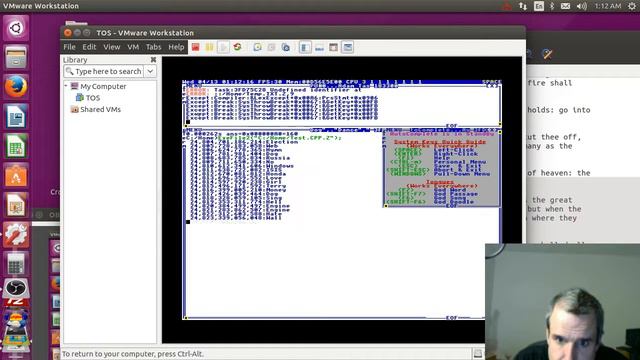Click inside the TOS guest console display
Viewport: 640px width, 360px height.
point(342,200)
